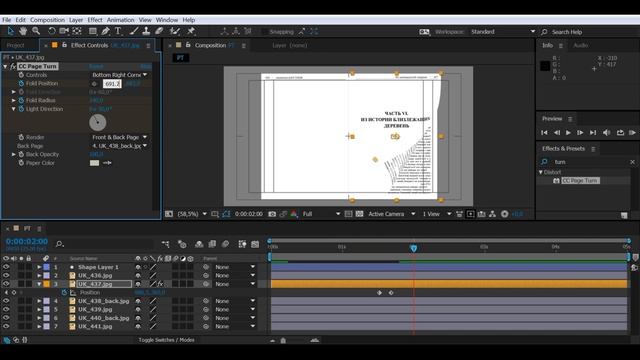Mute audio in the Preview panel
Viewport: 640px width, 360px height.
[607, 132]
